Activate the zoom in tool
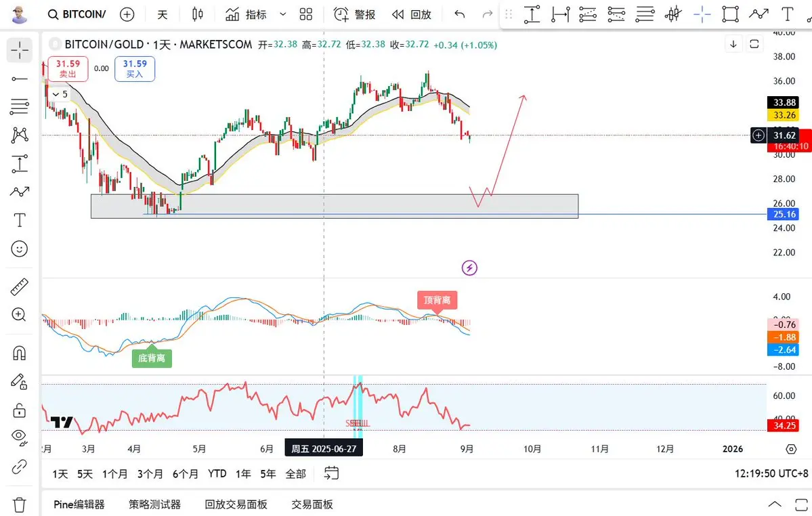This screenshot has height=516, width=812. coord(20,315)
